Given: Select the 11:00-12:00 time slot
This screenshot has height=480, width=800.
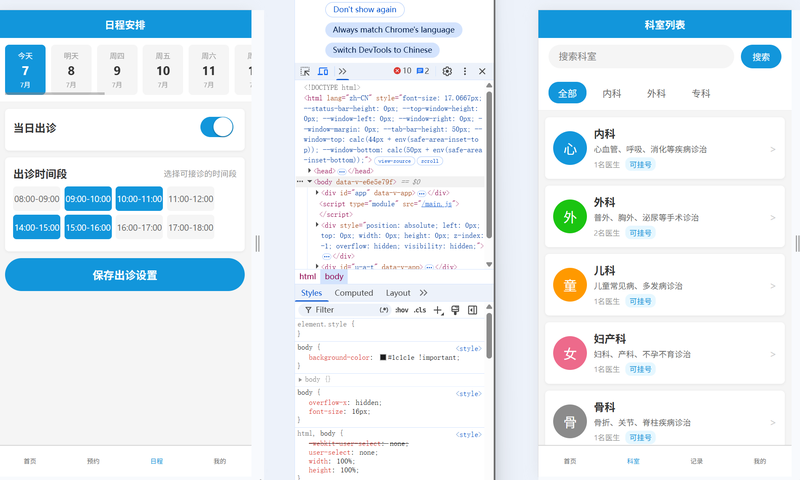Looking at the screenshot, I should coord(191,199).
